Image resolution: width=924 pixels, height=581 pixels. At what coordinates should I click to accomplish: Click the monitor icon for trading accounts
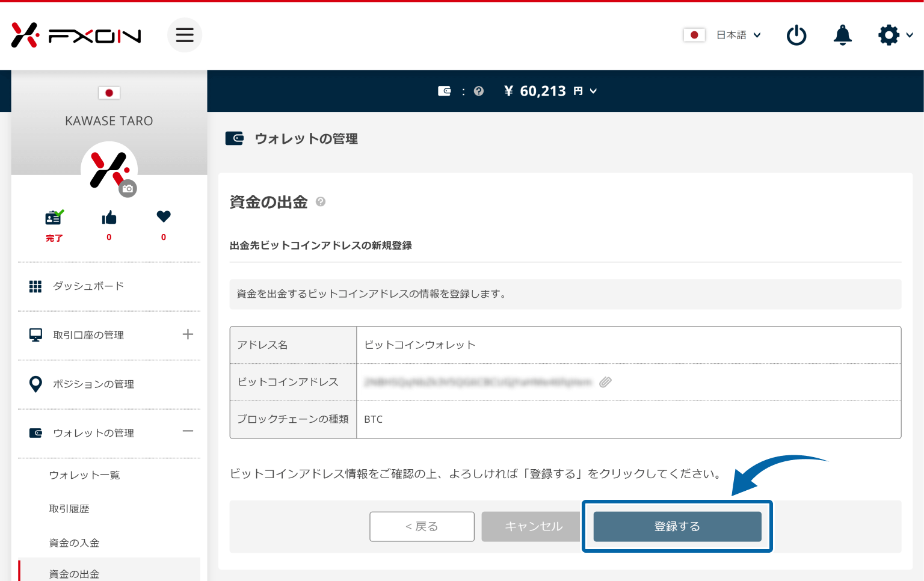(x=36, y=335)
